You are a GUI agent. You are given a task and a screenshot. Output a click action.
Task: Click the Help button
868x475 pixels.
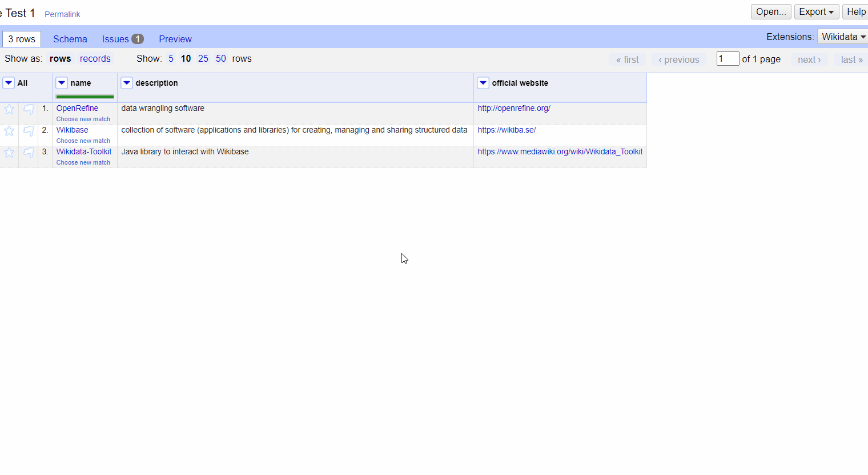855,12
